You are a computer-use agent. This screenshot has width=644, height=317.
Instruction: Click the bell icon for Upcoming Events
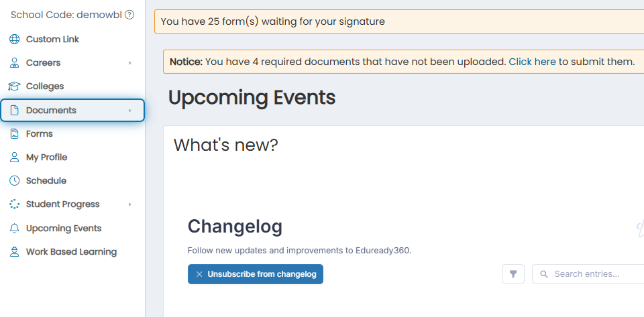tap(14, 229)
